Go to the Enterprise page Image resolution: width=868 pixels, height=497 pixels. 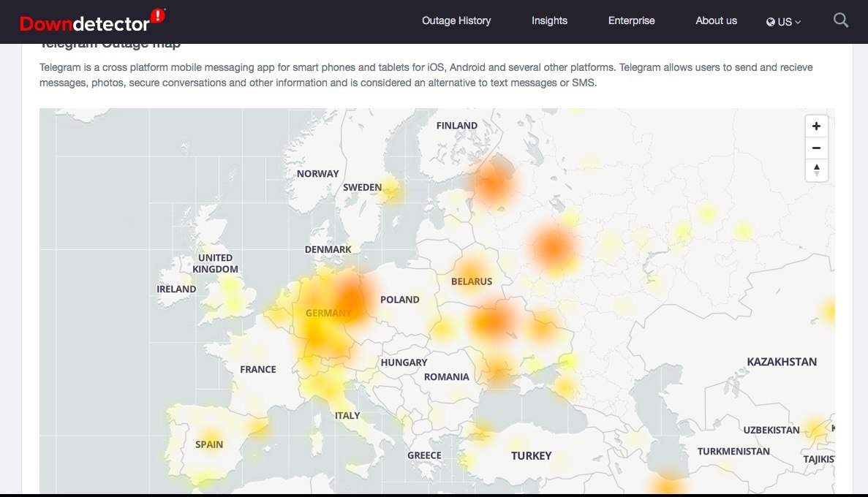click(x=631, y=20)
